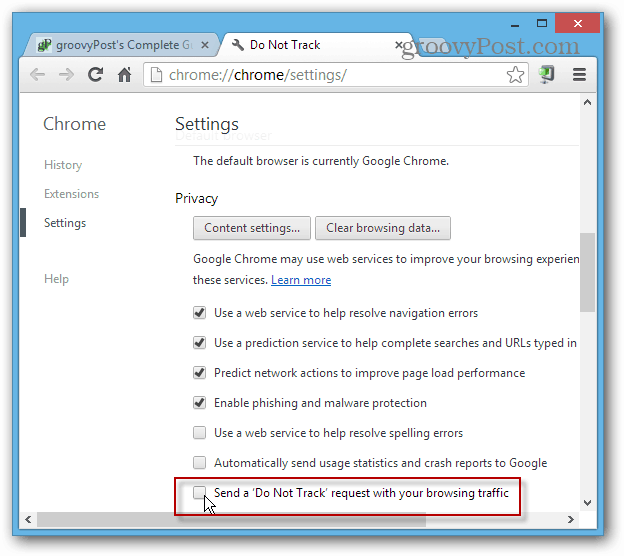The width and height of the screenshot is (624, 556).
Task: Enable web service for spelling errors
Action: 199,433
